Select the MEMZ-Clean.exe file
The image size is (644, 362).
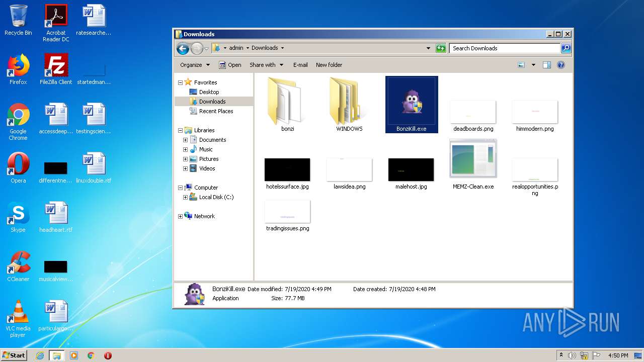(473, 165)
